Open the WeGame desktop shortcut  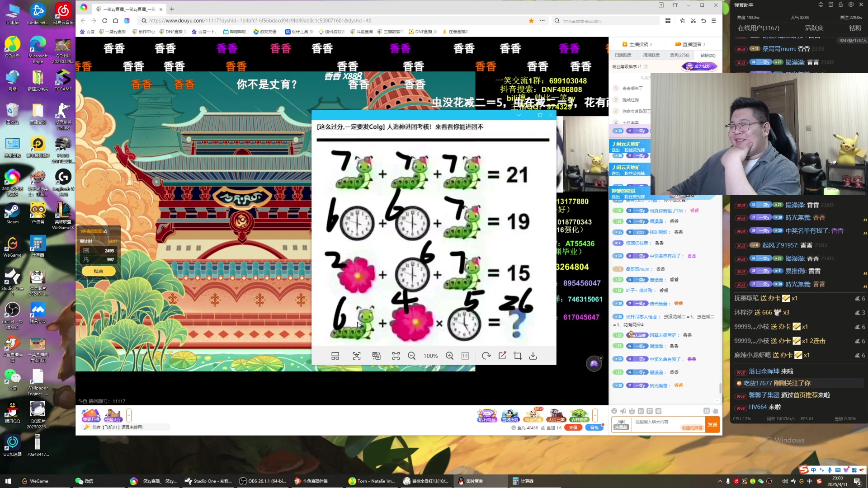[13, 246]
